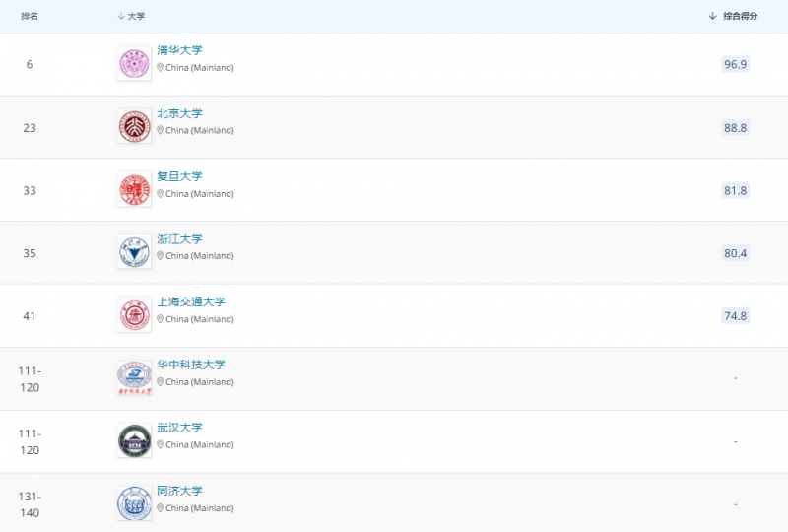Screen dimensions: 788x532
Task: Click rank 131-140 in the 同济大学 row
Action: pos(30,504)
